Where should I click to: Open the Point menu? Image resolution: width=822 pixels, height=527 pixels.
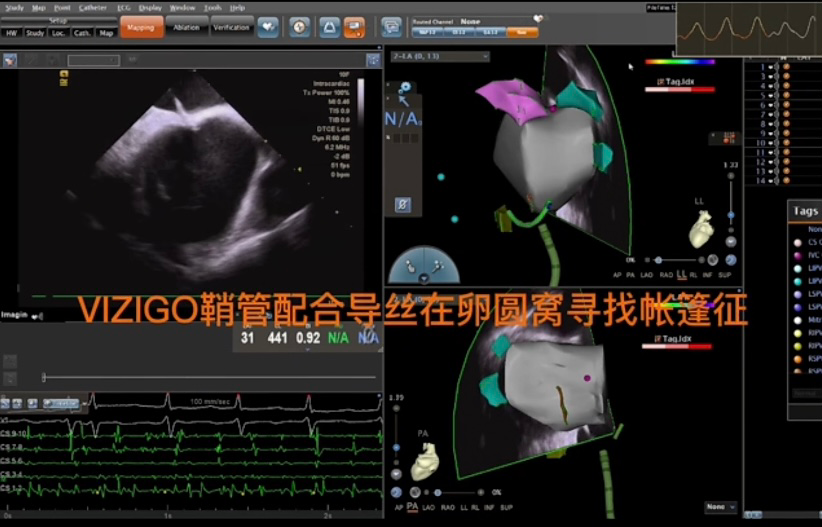point(62,8)
